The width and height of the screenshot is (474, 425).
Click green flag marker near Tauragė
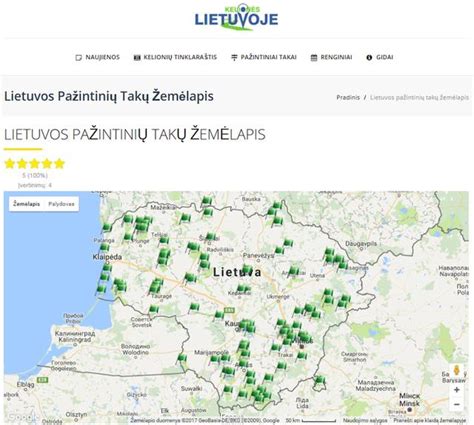coord(155,288)
